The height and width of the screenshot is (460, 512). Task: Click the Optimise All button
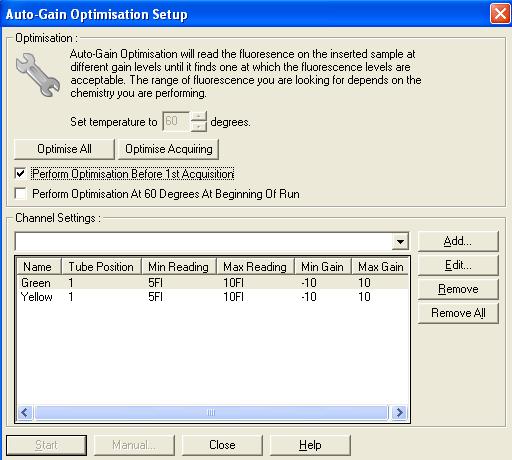[x=64, y=149]
